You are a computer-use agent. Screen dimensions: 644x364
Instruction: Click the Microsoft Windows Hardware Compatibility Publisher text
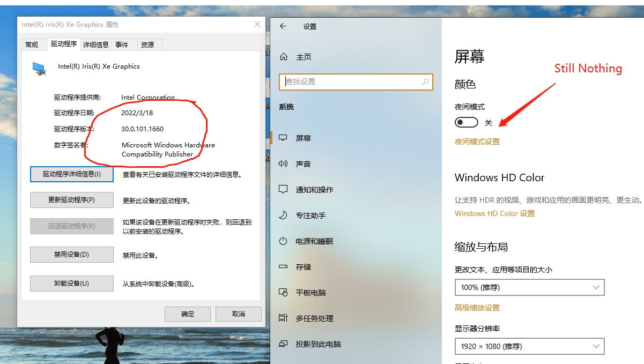tap(168, 150)
